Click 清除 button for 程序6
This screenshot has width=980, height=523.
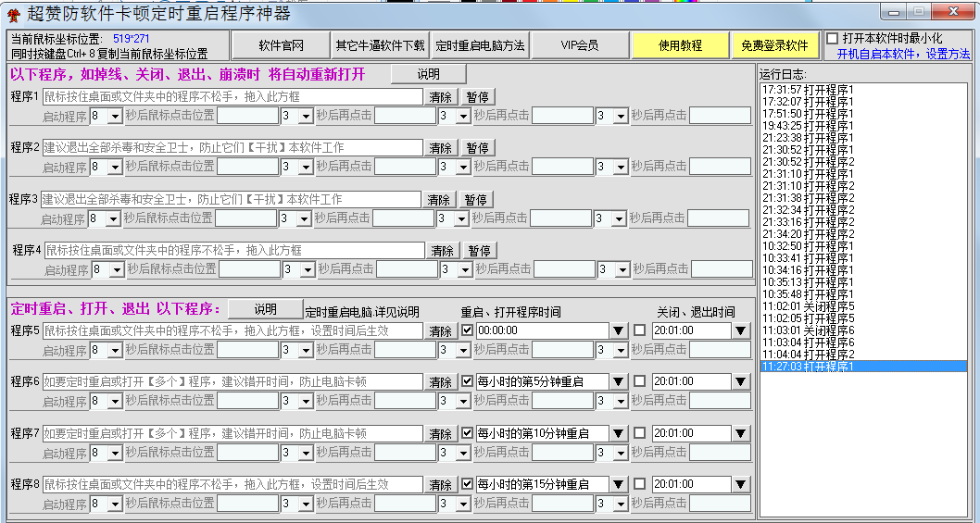(441, 381)
